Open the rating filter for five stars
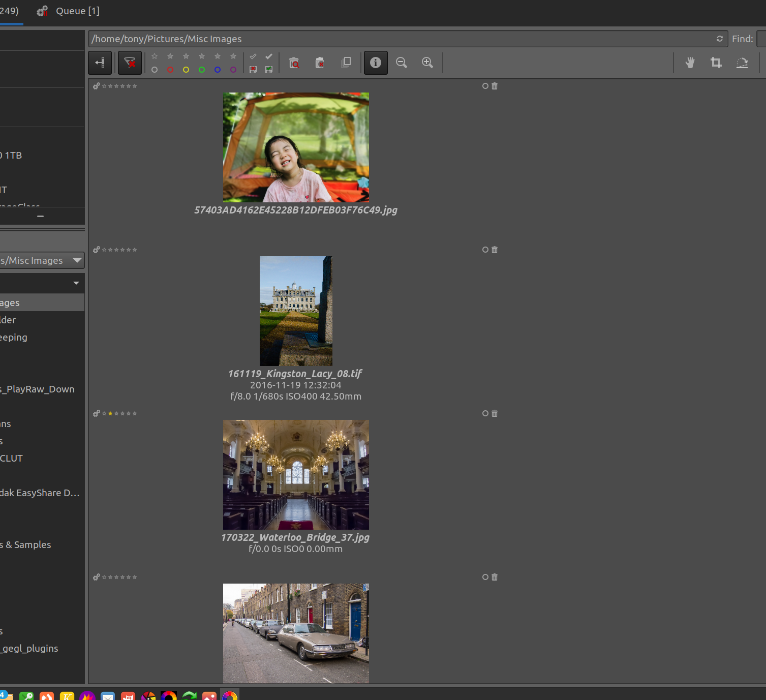The height and width of the screenshot is (700, 766). 233,56
